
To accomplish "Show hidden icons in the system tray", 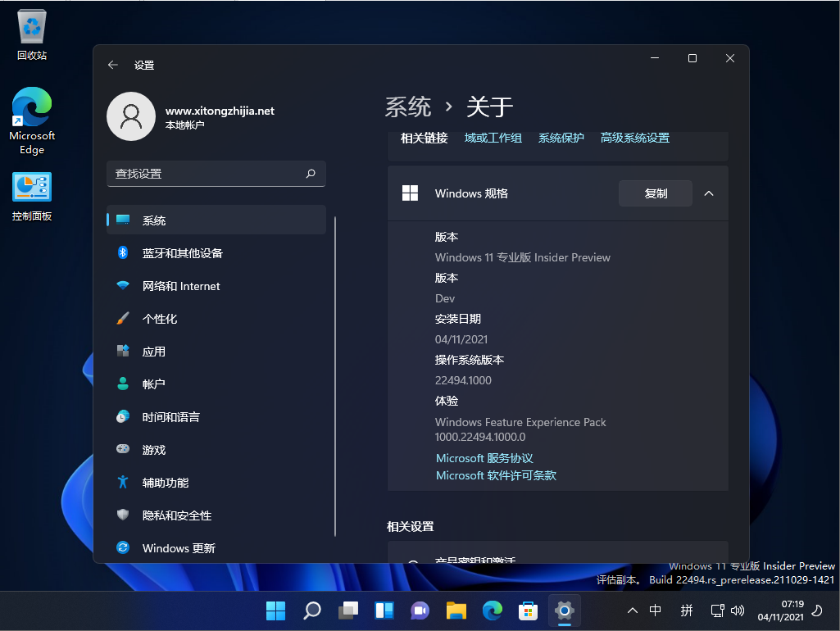I will pos(632,611).
